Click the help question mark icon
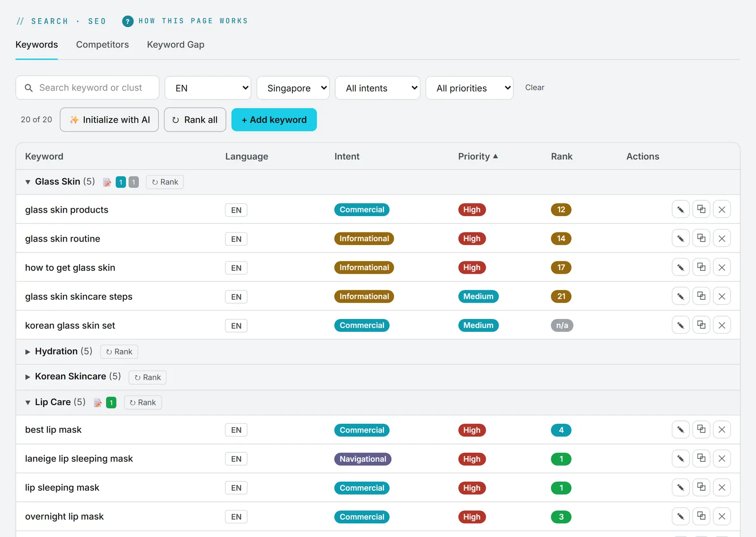This screenshot has width=756, height=537. 128,21
